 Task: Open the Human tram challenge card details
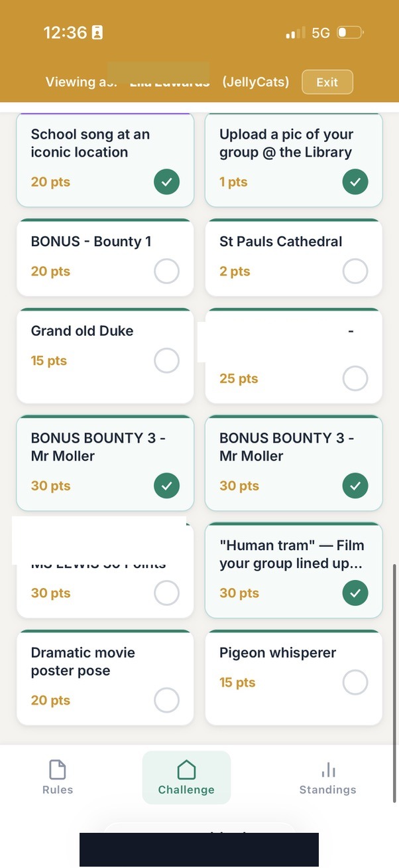tap(294, 554)
